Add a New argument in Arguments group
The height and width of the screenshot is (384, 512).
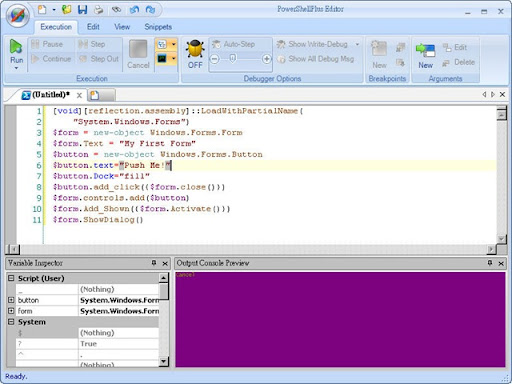[x=425, y=55]
